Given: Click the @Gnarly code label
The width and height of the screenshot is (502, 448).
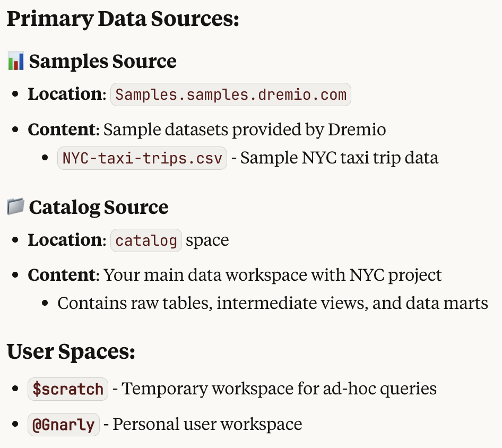Looking at the screenshot, I should coord(64,425).
